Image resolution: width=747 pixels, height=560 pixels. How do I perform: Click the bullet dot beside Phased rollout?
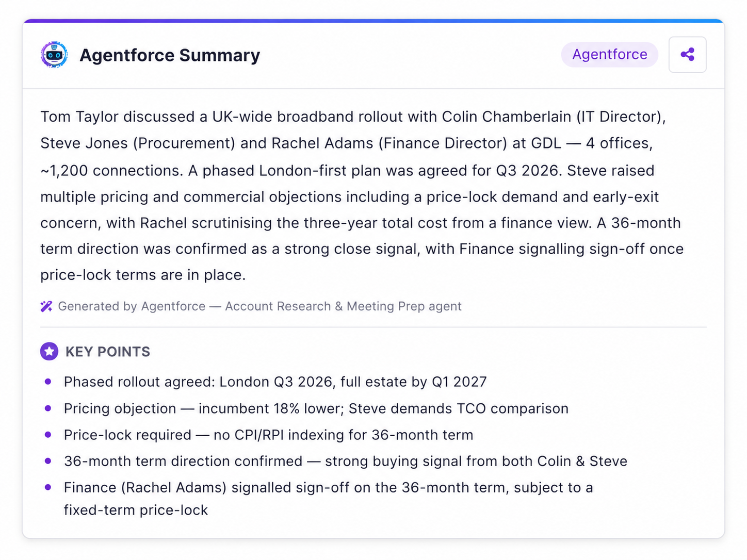point(48,382)
